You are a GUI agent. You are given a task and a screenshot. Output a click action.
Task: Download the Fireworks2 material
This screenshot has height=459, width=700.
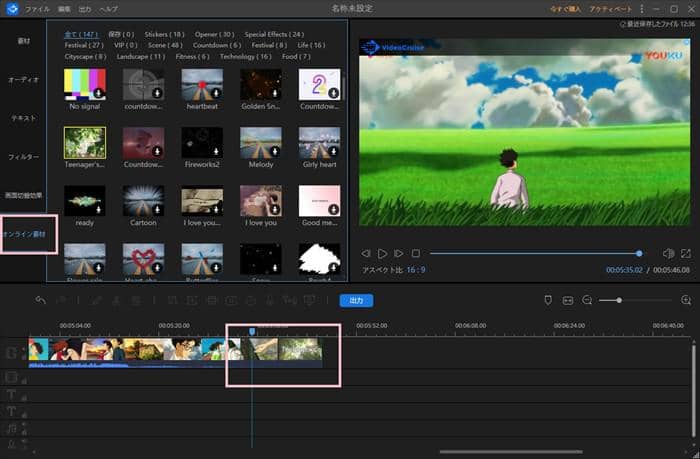tap(216, 151)
